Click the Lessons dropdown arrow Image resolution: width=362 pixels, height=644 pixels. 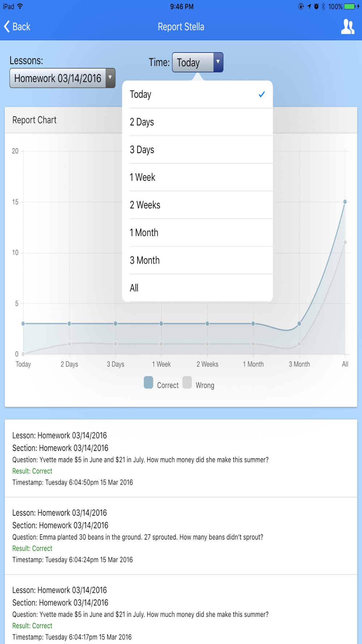[110, 78]
